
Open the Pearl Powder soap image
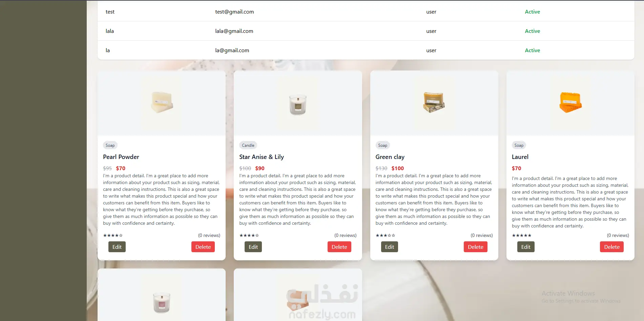pos(162,103)
